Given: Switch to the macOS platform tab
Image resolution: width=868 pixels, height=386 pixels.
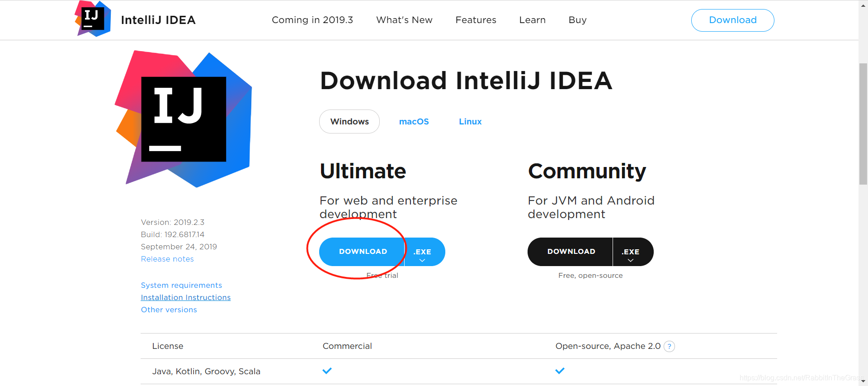Looking at the screenshot, I should point(414,121).
